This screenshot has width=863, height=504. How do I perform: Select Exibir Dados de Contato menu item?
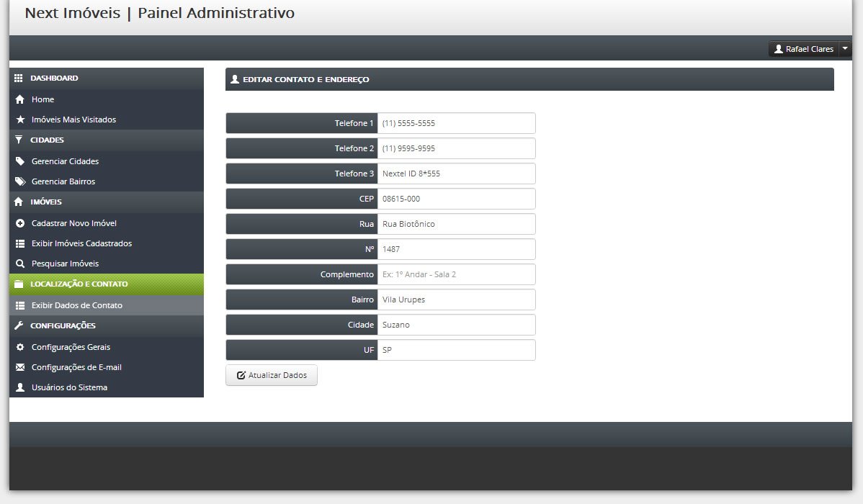point(106,305)
